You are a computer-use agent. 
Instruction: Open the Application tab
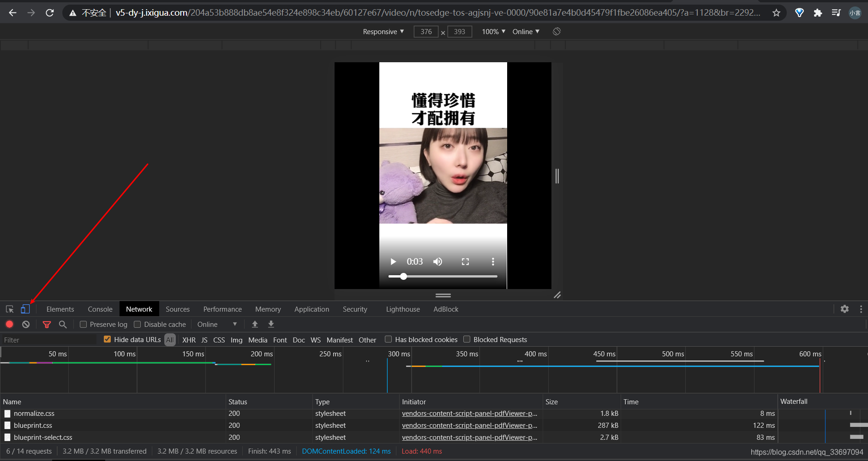coord(312,309)
